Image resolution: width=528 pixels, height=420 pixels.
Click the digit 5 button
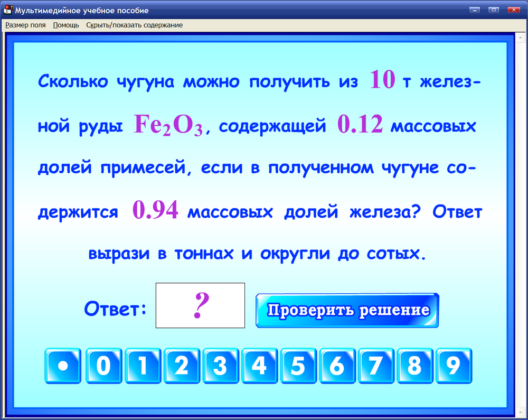tap(298, 366)
